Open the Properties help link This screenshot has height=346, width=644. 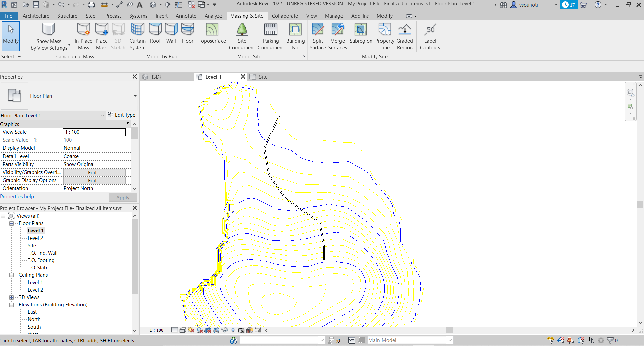(17, 197)
